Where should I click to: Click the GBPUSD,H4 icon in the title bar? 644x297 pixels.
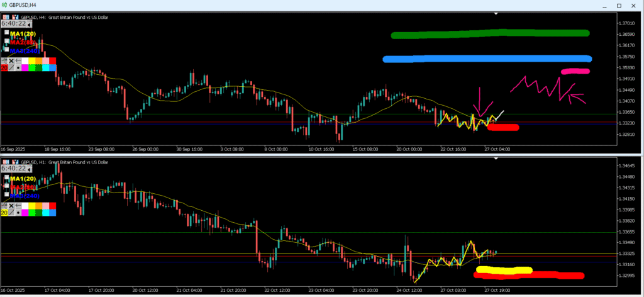pos(4,4)
